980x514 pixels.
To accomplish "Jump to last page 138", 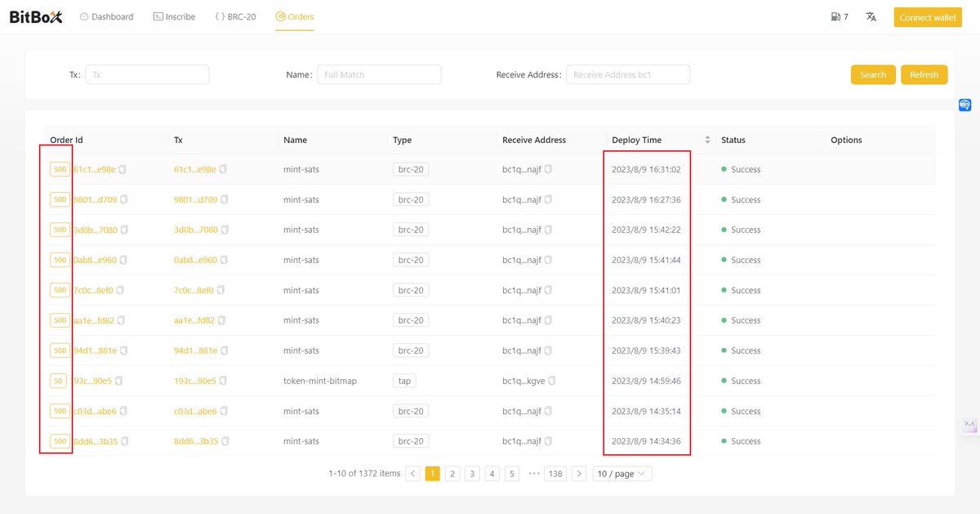I will click(x=556, y=474).
